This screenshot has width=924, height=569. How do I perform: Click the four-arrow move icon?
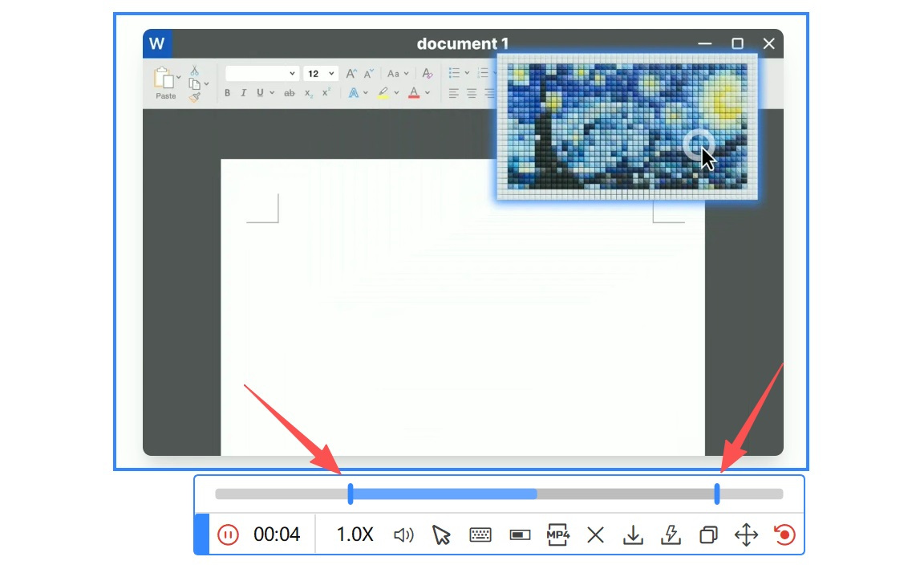[x=746, y=535]
